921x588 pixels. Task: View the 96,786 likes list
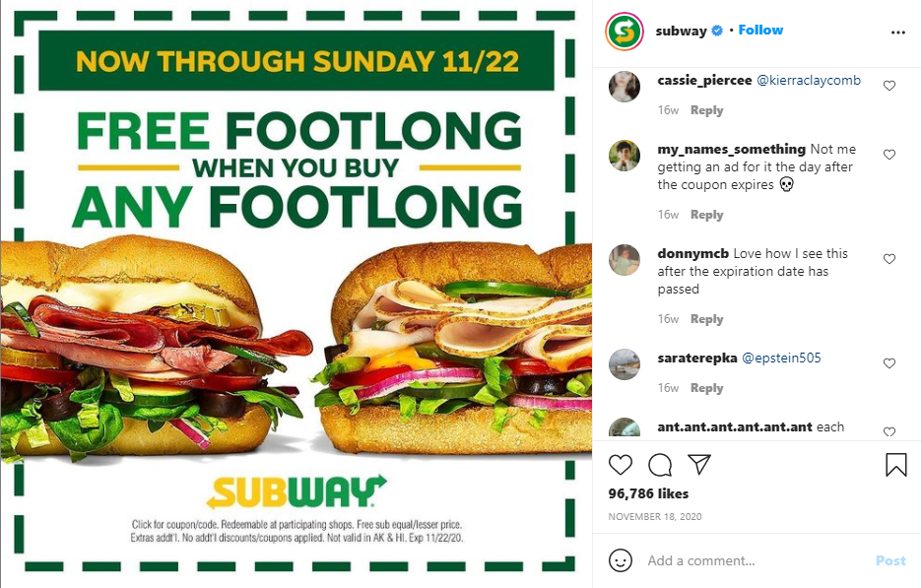click(x=648, y=493)
